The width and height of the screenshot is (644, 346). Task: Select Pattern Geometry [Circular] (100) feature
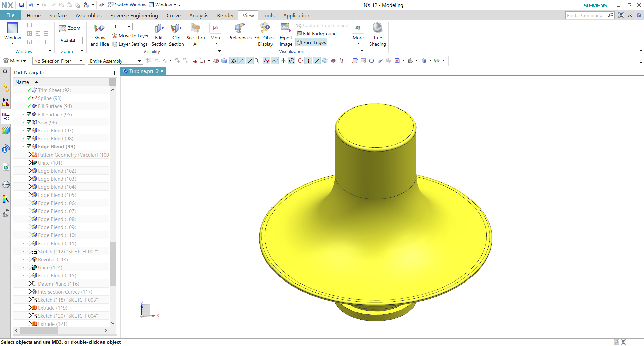pyautogui.click(x=73, y=155)
